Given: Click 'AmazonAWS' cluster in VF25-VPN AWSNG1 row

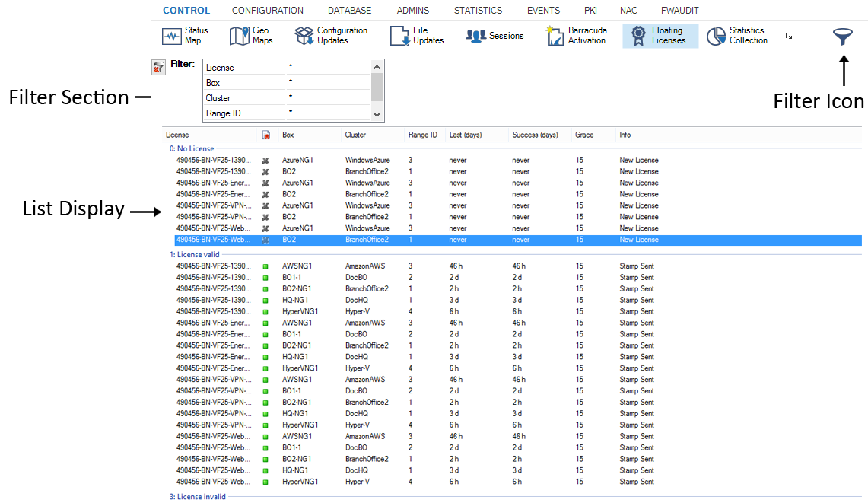Looking at the screenshot, I should tap(365, 380).
